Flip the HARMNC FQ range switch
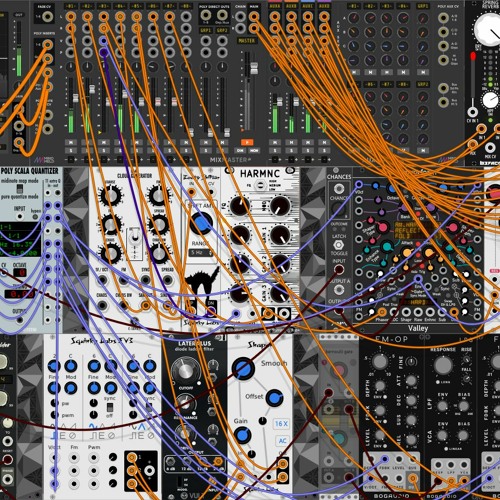Viewport: 500px width, 500px height. pos(259,185)
